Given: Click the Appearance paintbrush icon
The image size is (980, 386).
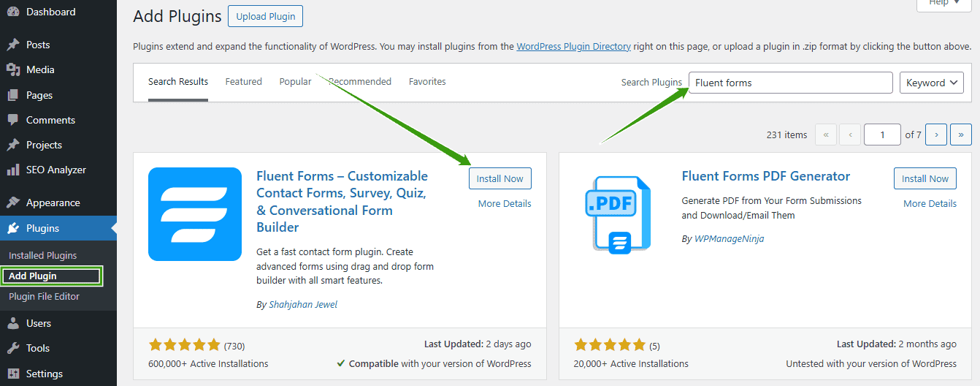Looking at the screenshot, I should point(13,203).
